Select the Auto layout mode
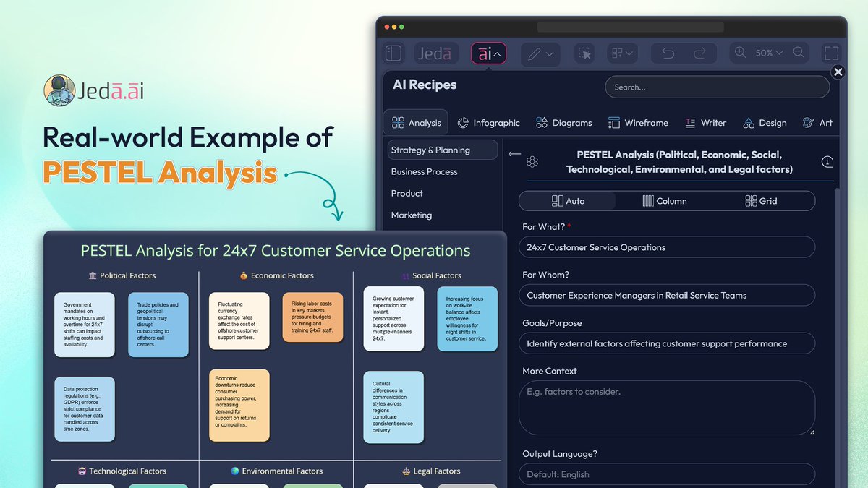Screen dimensions: 868x488 pyautogui.click(x=567, y=200)
